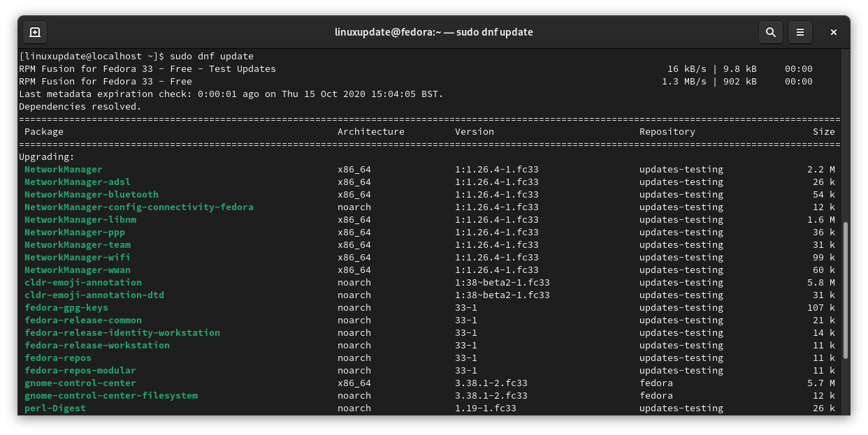
Task: Select the 'NetworkManager-libnm' package name
Action: click(80, 219)
